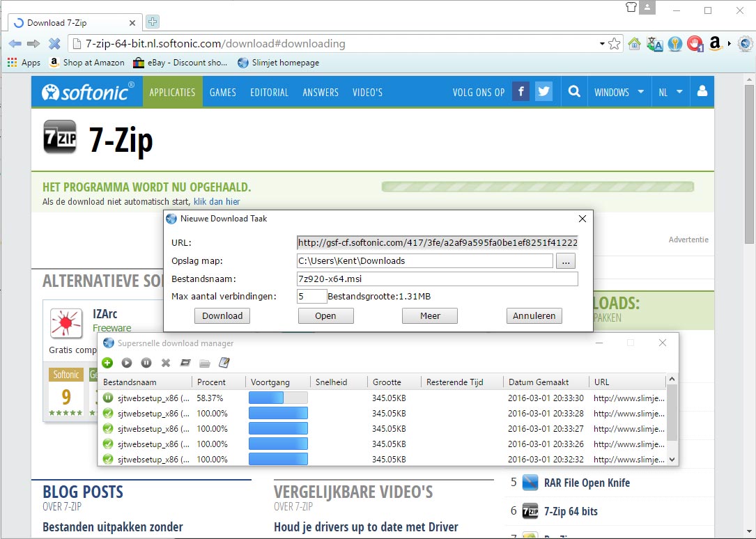Stop loading the page with the X button

54,44
